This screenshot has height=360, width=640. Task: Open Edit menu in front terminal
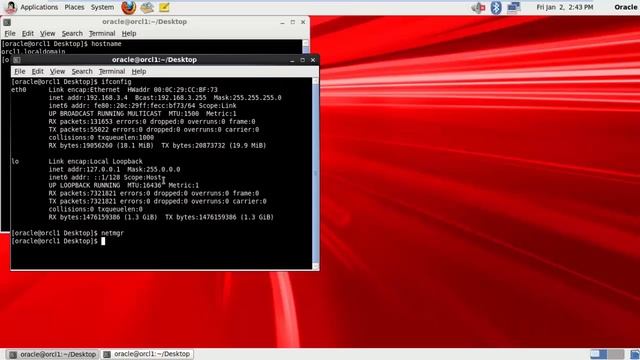click(38, 71)
